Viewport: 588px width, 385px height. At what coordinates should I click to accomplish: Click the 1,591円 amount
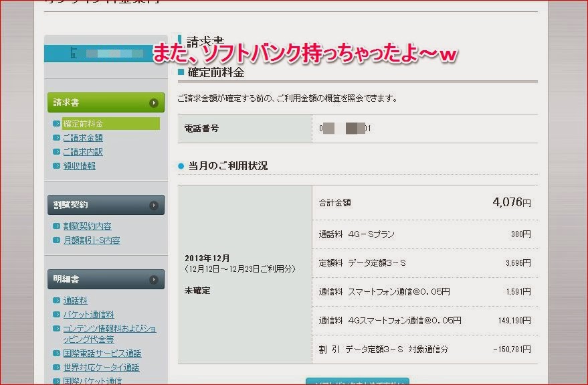pyautogui.click(x=518, y=291)
